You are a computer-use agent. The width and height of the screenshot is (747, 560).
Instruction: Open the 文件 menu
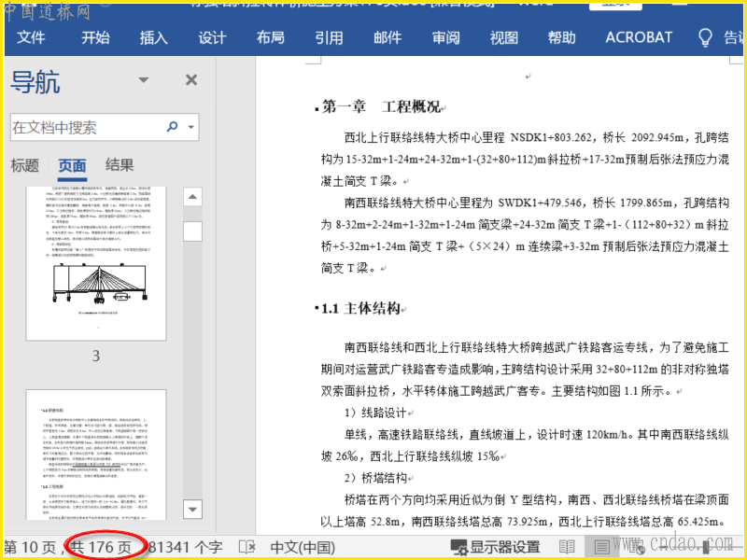(x=31, y=37)
